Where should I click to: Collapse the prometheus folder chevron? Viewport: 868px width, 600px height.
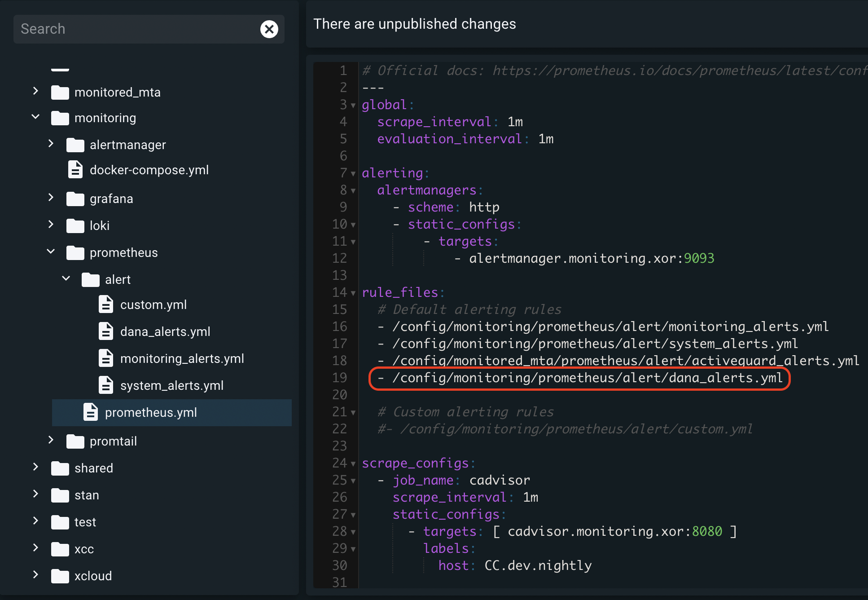(x=51, y=252)
